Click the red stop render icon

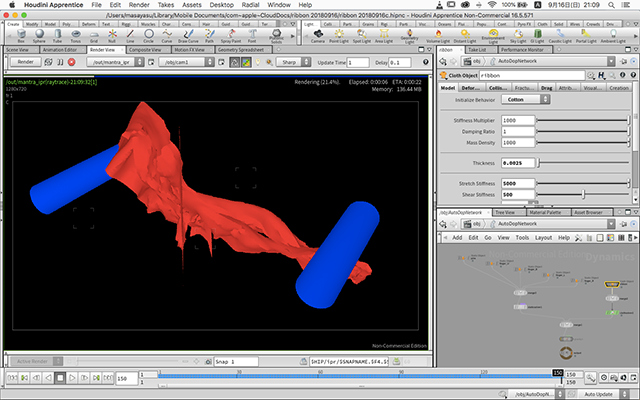pyautogui.click(x=71, y=61)
